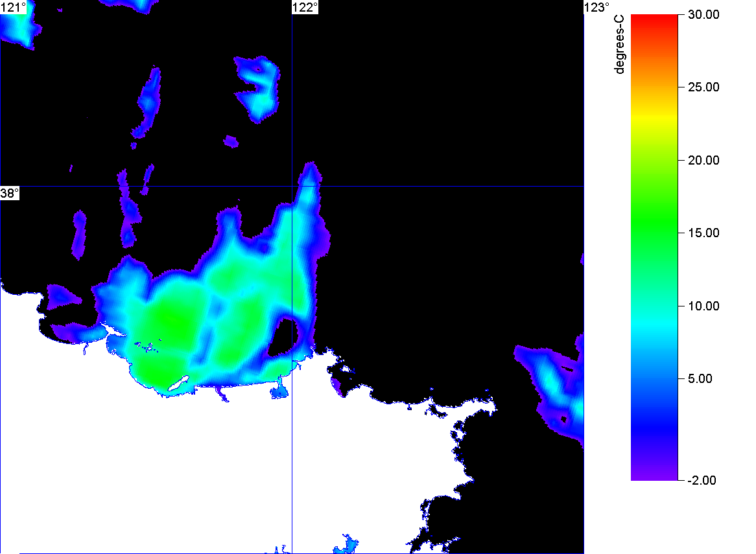
Task: Click the 30.00 colorbar value
Action: [x=703, y=14]
